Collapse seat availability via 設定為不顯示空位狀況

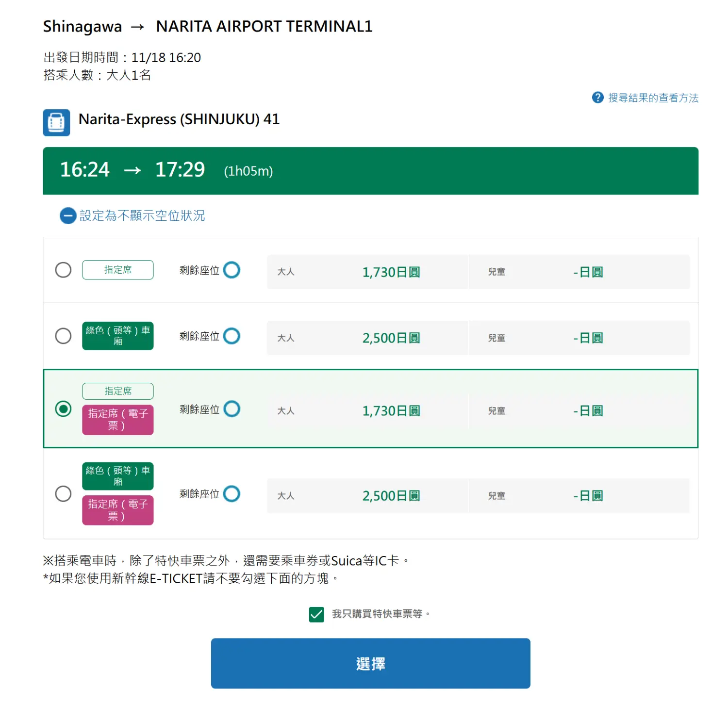(x=142, y=216)
